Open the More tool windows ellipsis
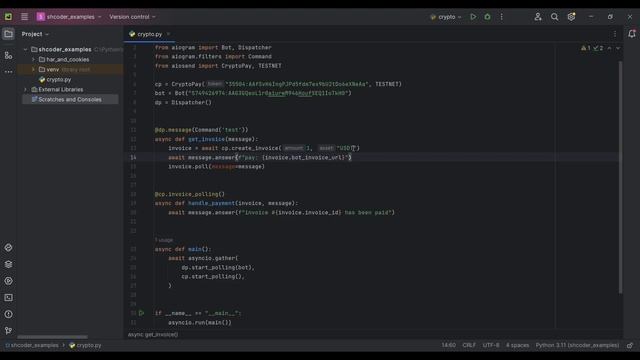Viewport: 640px width, 360px height. point(8,72)
